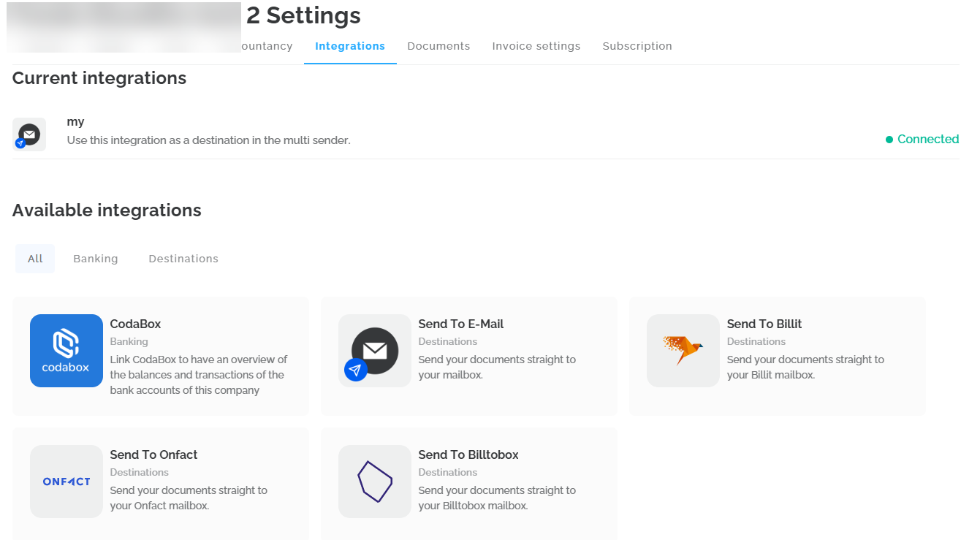Screen dimensions: 980x540
Task: Select the Send To Billtobox title
Action: (468, 455)
